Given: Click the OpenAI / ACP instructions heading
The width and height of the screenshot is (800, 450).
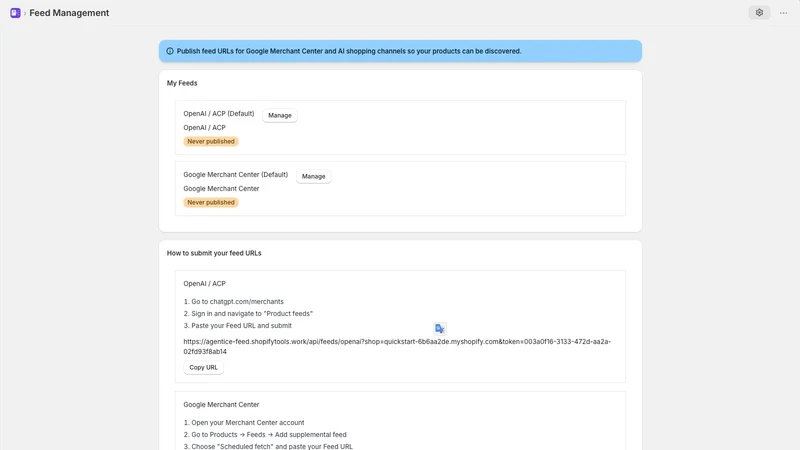Looking at the screenshot, I should coord(205,284).
